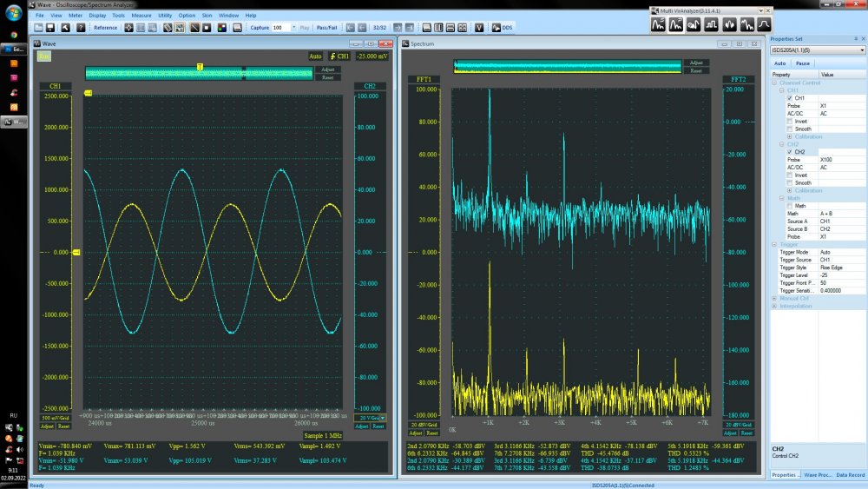This screenshot has width=868, height=489.
Task: Click the DDS signal generator icon
Action: click(496, 28)
